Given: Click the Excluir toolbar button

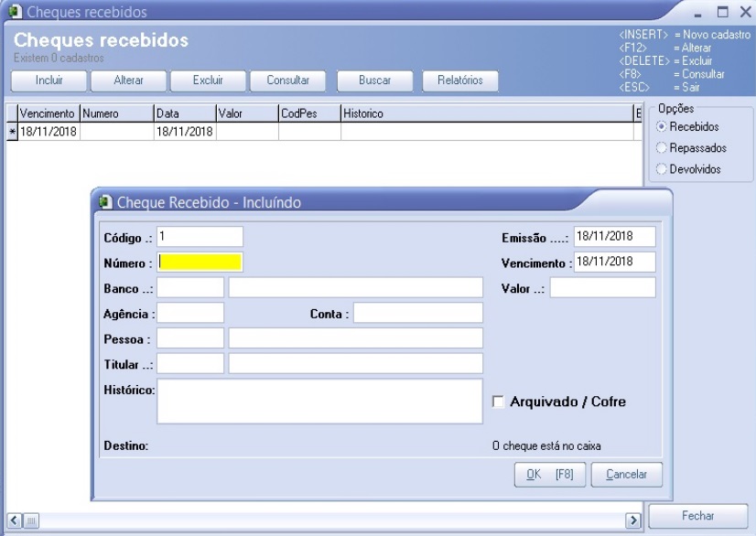Looking at the screenshot, I should (x=208, y=80).
